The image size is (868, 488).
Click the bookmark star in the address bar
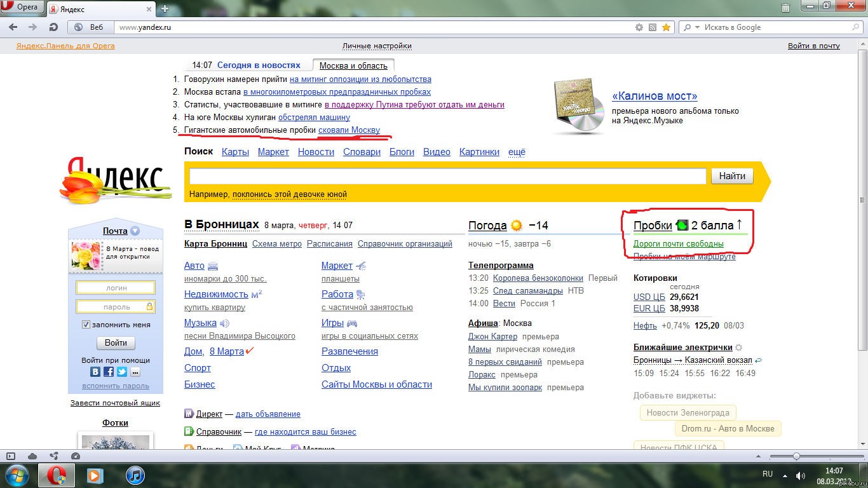pos(666,27)
